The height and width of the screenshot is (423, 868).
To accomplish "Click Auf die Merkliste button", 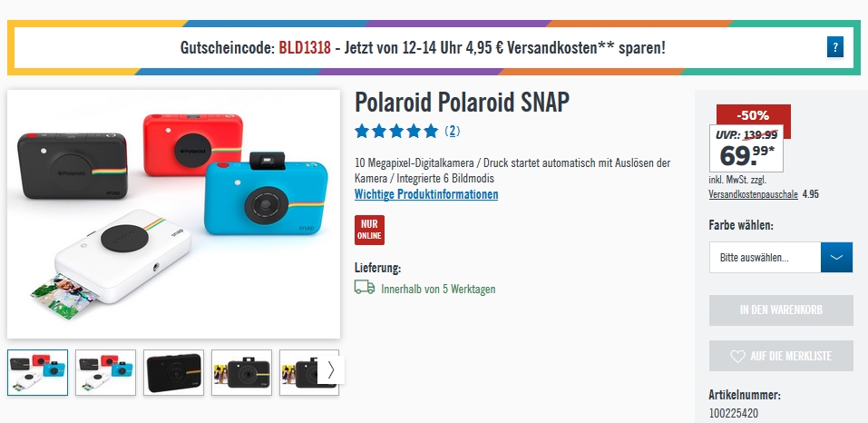I will pos(781,356).
